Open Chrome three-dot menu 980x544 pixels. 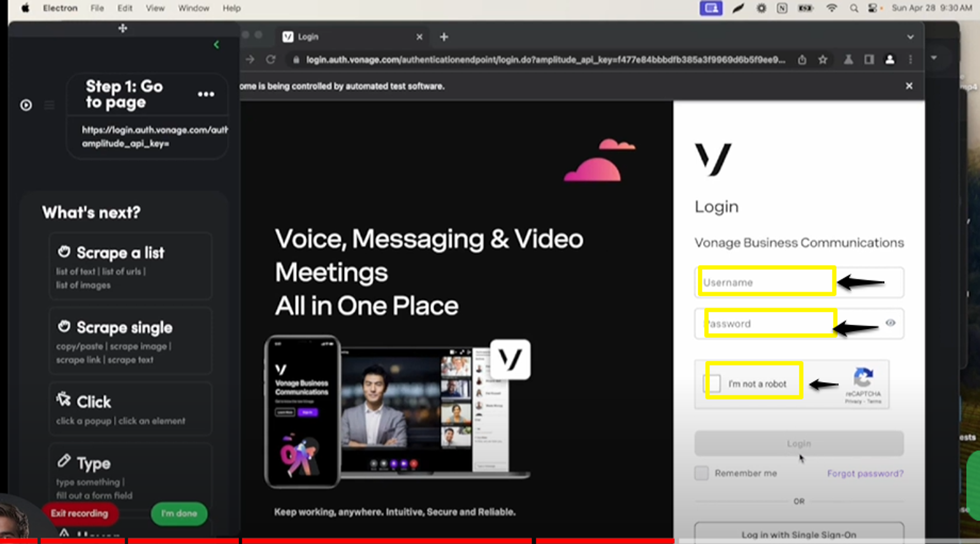tap(910, 60)
